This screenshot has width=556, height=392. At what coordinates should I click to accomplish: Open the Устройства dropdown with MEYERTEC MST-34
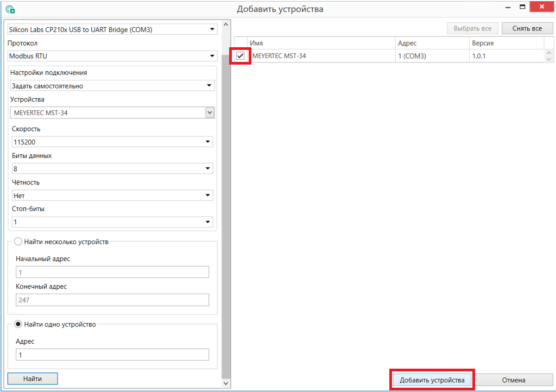112,112
